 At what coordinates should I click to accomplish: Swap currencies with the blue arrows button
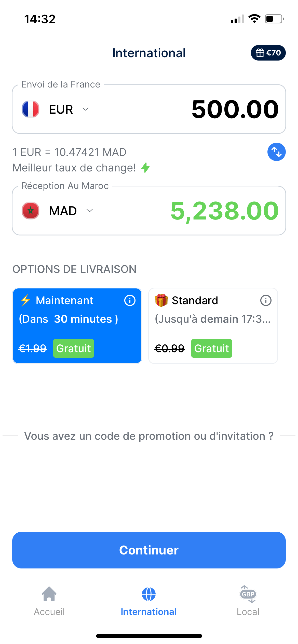coord(276,152)
